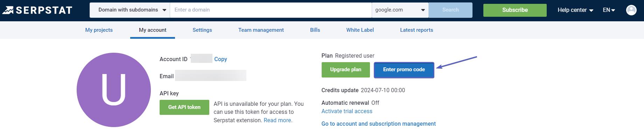644x140 pixels.
Task: Click the Get API token button
Action: (184, 107)
